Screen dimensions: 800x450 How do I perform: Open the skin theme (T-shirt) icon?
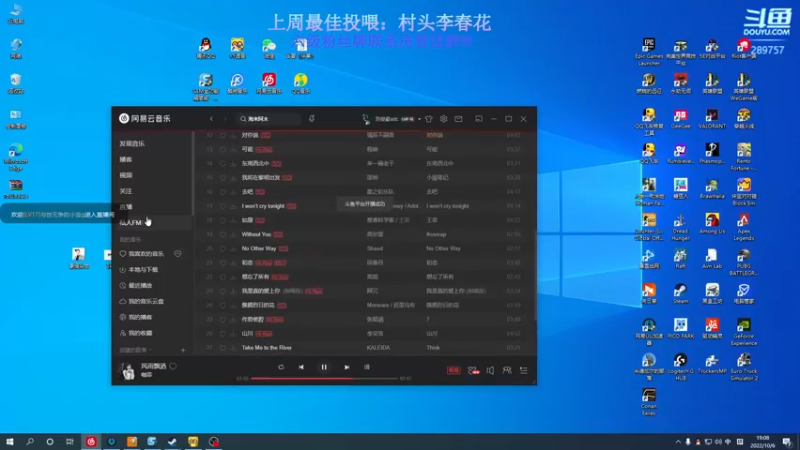click(429, 119)
